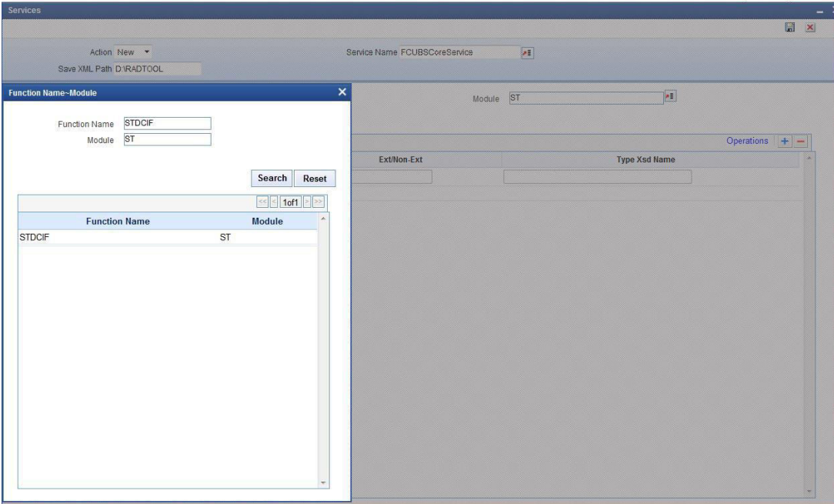
Task: Click the Operations link
Action: [x=747, y=141]
